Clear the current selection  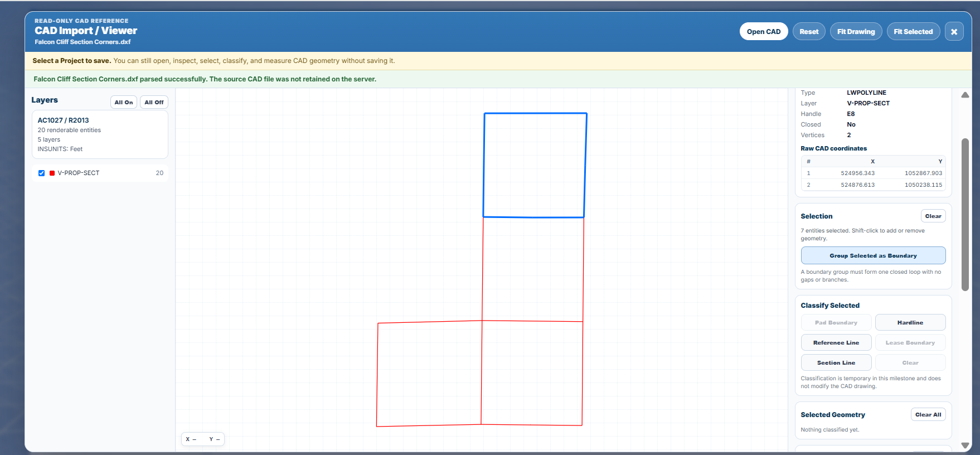point(933,216)
